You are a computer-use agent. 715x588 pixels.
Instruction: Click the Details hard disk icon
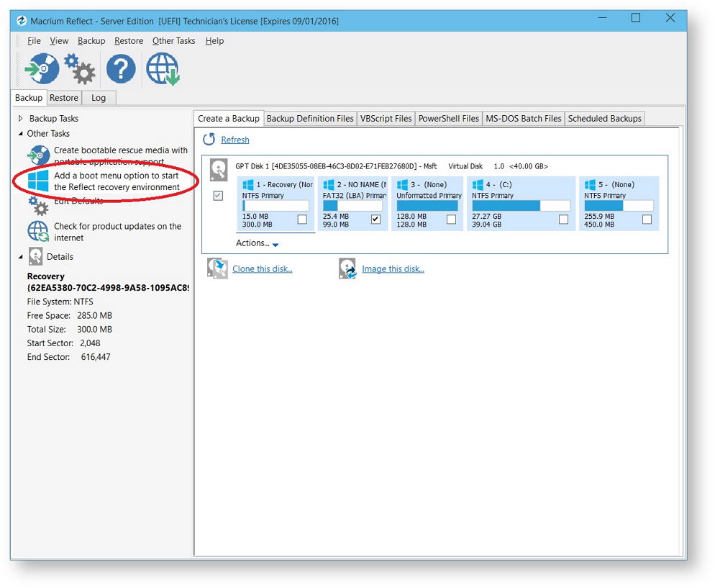[x=35, y=256]
